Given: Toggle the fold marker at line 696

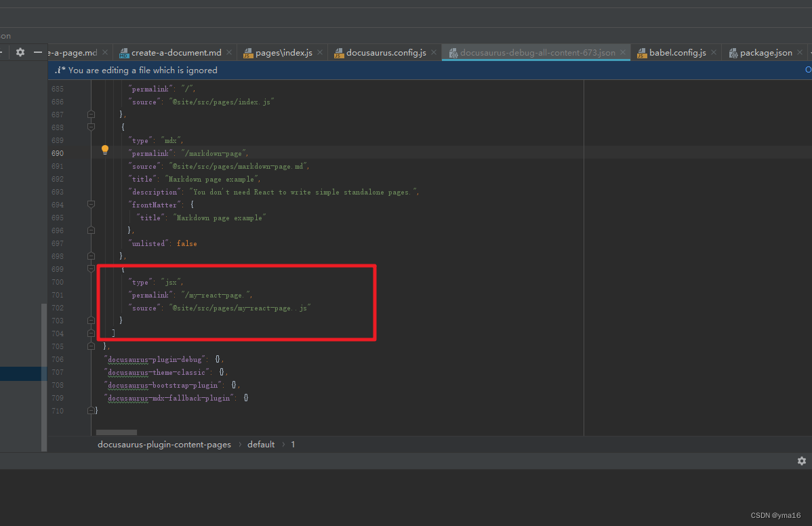Looking at the screenshot, I should 91,230.
